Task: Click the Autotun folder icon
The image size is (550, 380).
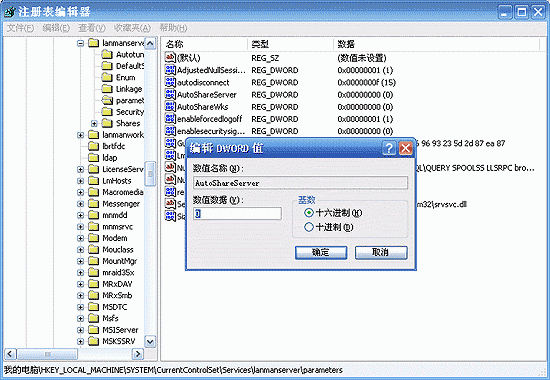Action: point(107,54)
